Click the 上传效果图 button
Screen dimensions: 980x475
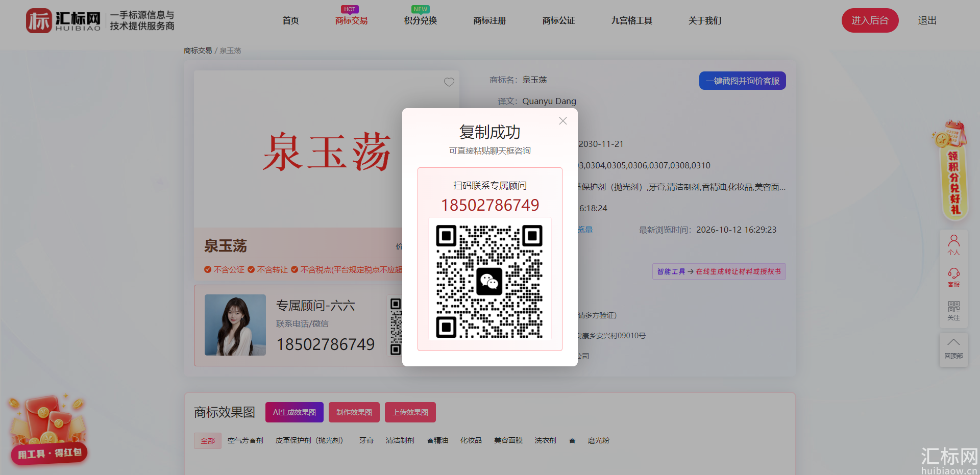pyautogui.click(x=410, y=412)
